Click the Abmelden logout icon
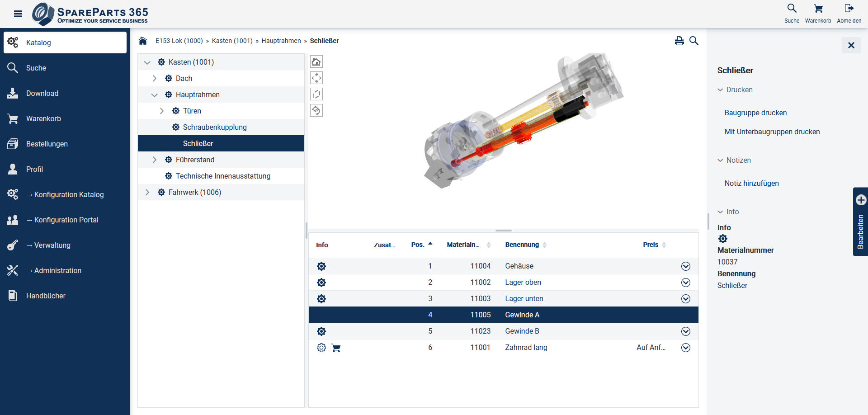 [849, 9]
